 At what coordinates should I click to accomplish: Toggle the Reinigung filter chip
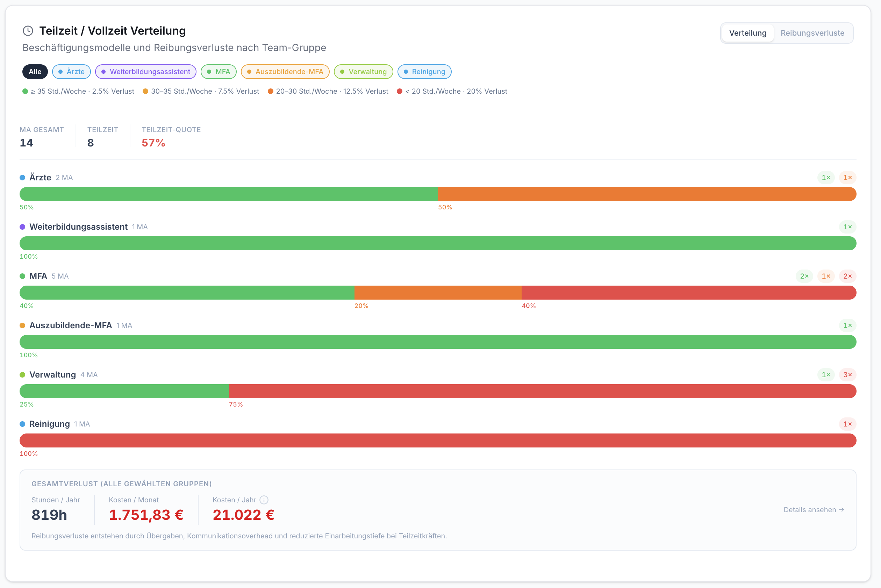(424, 72)
